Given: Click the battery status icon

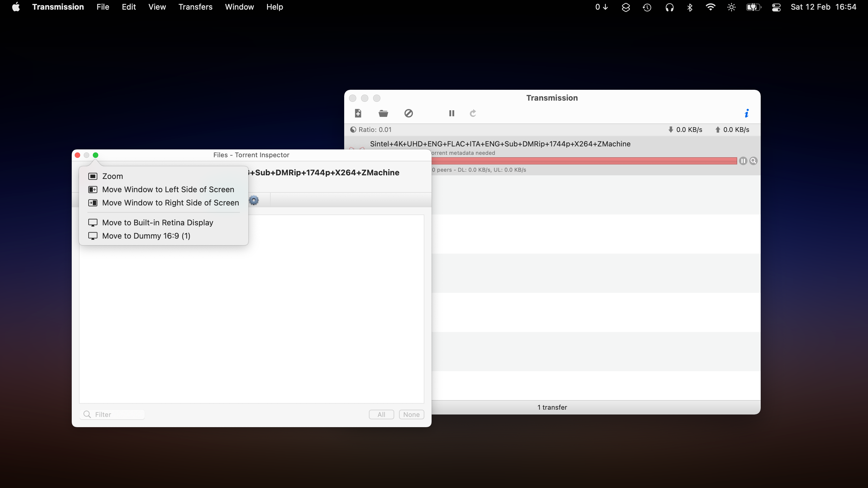Looking at the screenshot, I should 753,7.
